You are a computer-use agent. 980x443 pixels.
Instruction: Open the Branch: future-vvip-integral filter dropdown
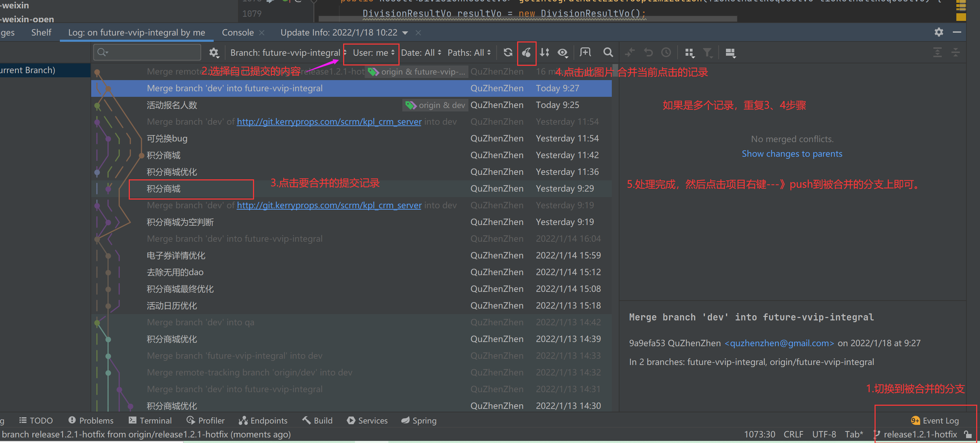(288, 53)
